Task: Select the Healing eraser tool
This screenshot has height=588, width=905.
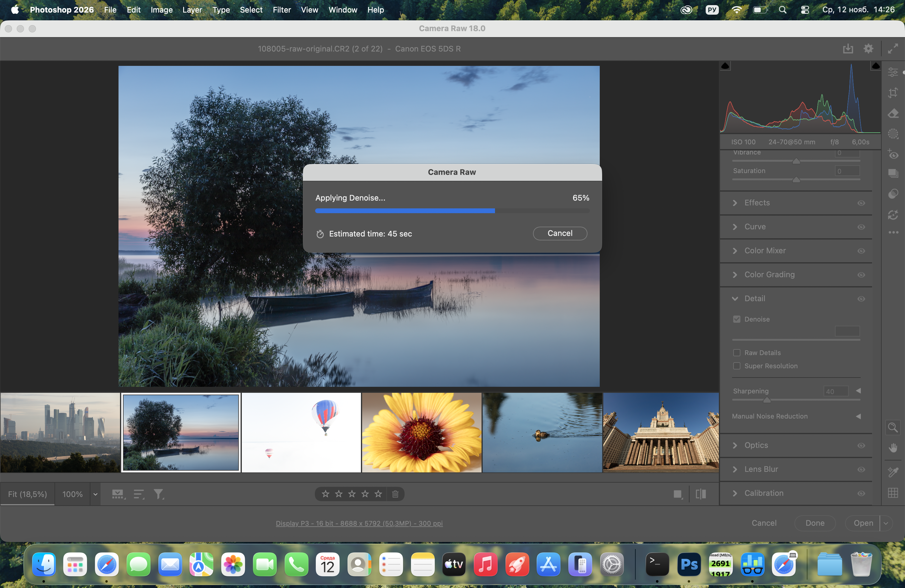Action: click(893, 113)
